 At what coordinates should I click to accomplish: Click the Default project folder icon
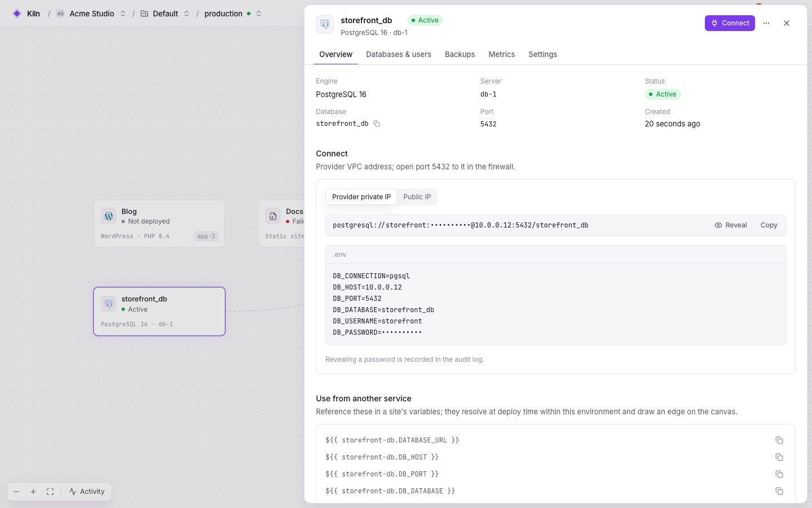[144, 14]
